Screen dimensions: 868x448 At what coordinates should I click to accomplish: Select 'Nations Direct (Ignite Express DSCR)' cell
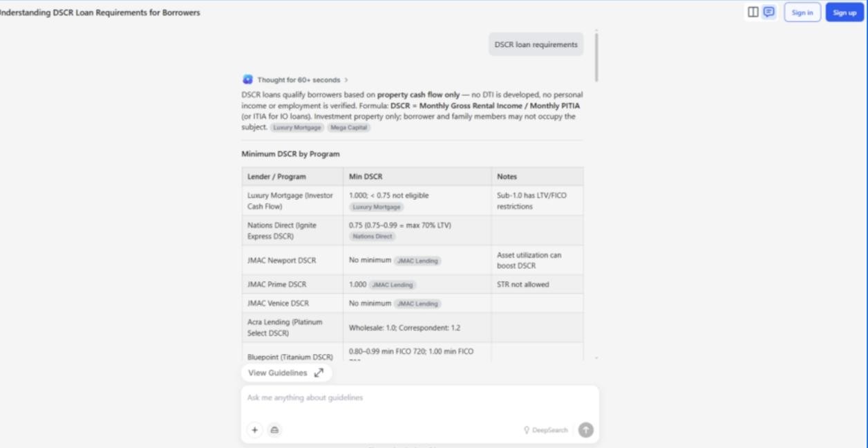[x=292, y=230]
